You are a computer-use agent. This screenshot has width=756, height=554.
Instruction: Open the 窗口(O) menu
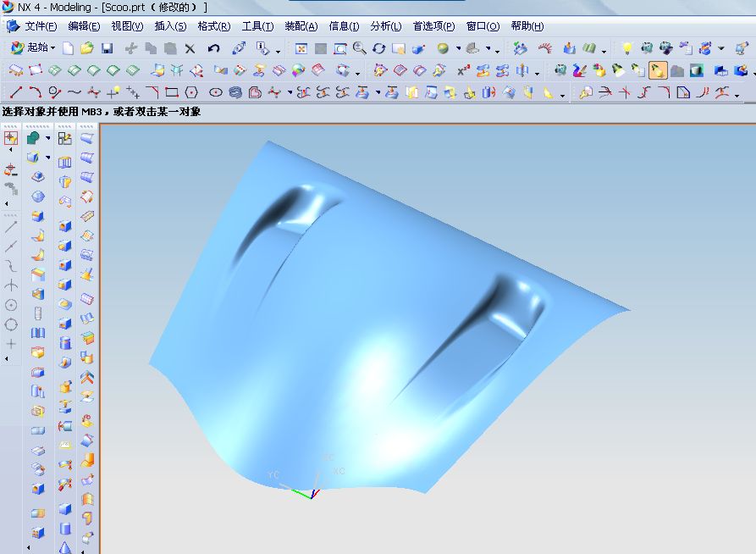coord(483,26)
